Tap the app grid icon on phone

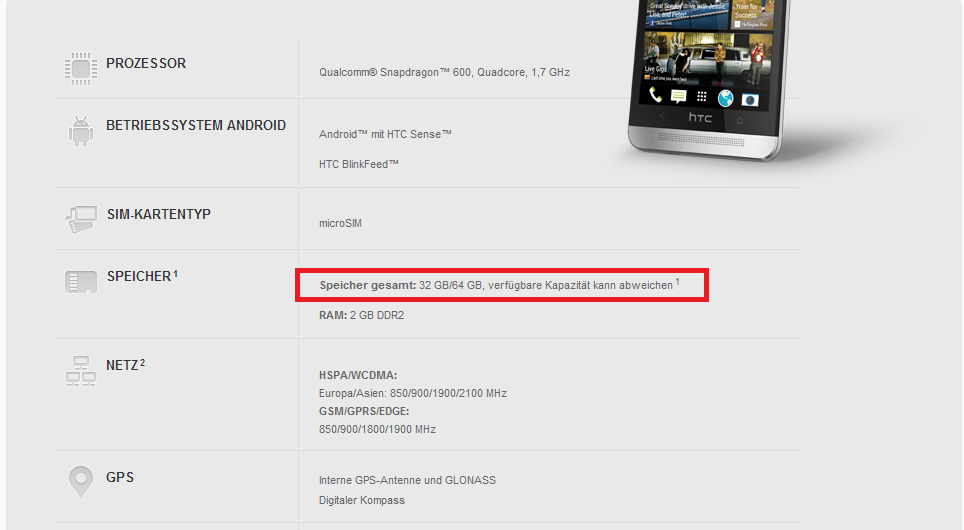pos(701,97)
